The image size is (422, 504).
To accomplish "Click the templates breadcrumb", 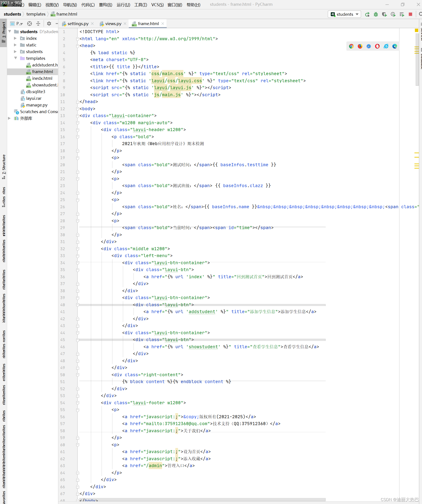I will [36, 14].
